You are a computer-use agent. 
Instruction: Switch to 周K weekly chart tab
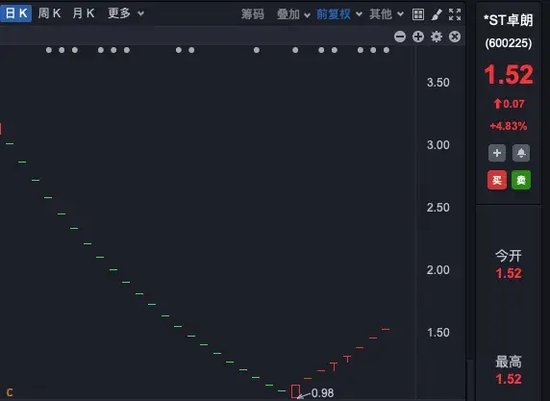[49, 14]
